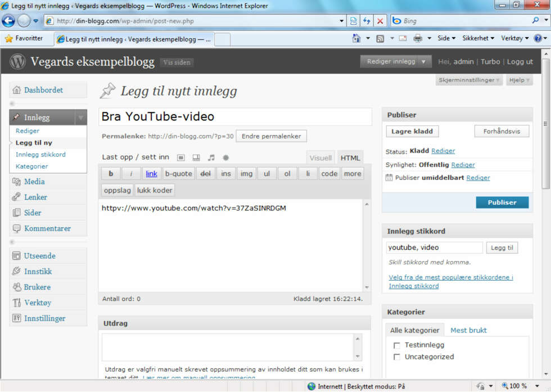Click the Vis siden button
The image size is (551, 392).
click(177, 62)
